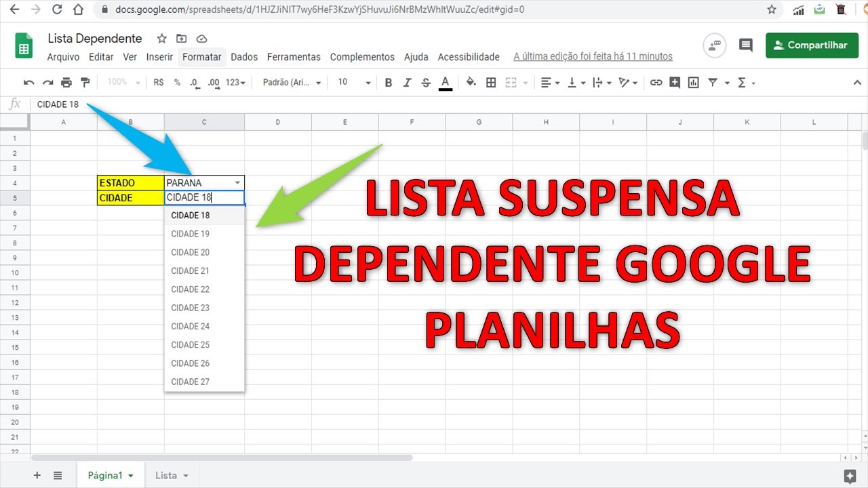The image size is (868, 488).
Task: Check cloud save status icon
Action: [x=201, y=39]
